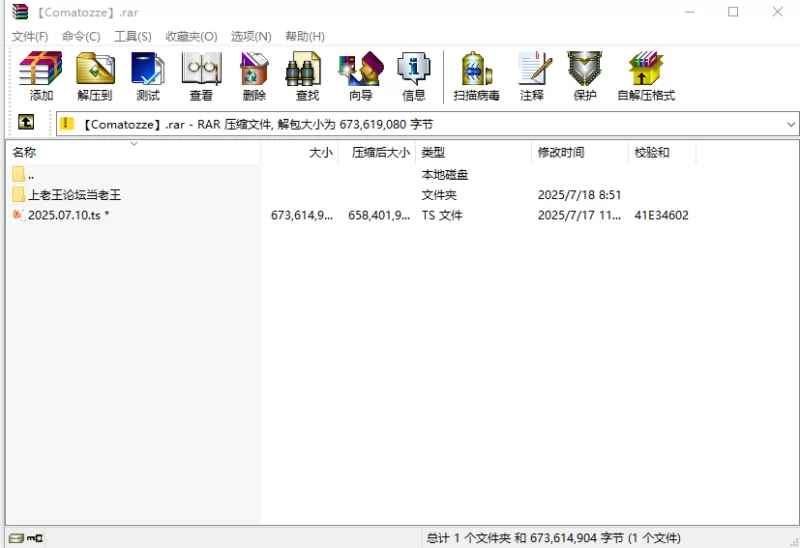
Task: Open the 选项(N) menu
Action: tap(251, 36)
